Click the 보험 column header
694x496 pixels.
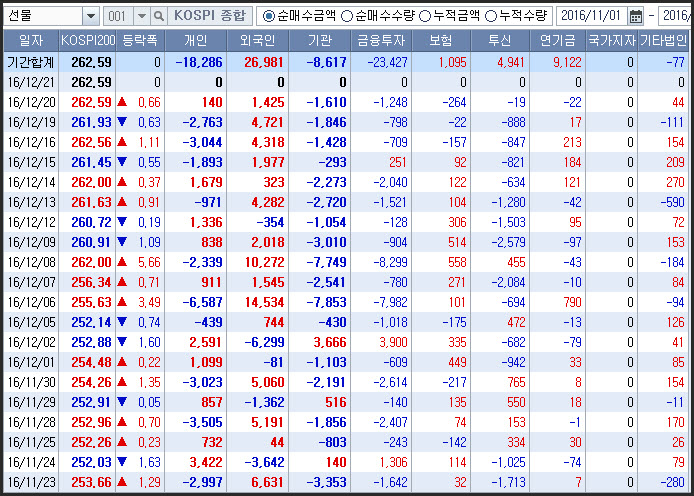(441, 41)
